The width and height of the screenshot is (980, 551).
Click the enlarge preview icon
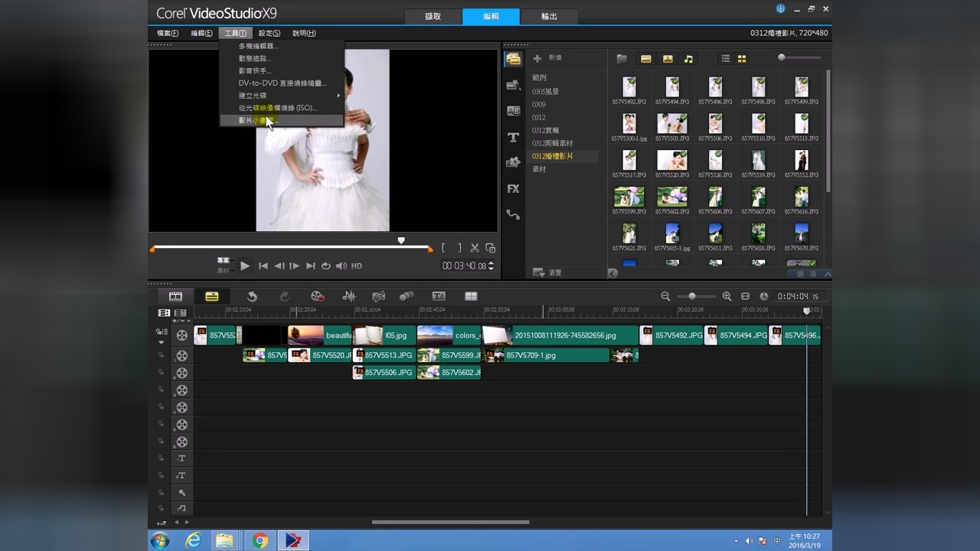click(x=491, y=248)
